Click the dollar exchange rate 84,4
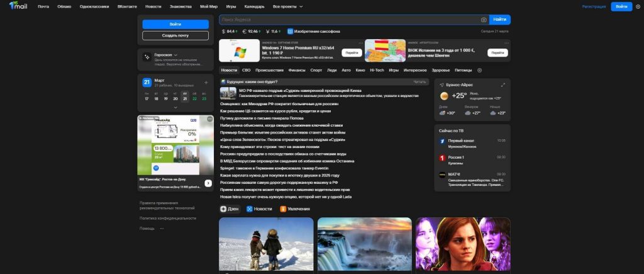This screenshot has height=274, width=644. pos(230,31)
